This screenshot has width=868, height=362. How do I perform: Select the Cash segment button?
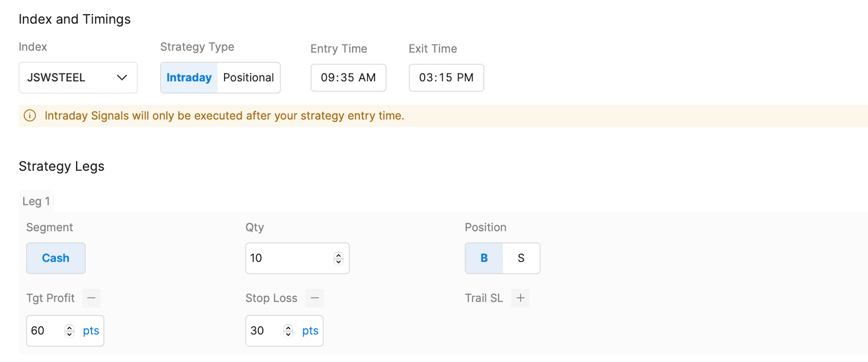[x=56, y=258]
